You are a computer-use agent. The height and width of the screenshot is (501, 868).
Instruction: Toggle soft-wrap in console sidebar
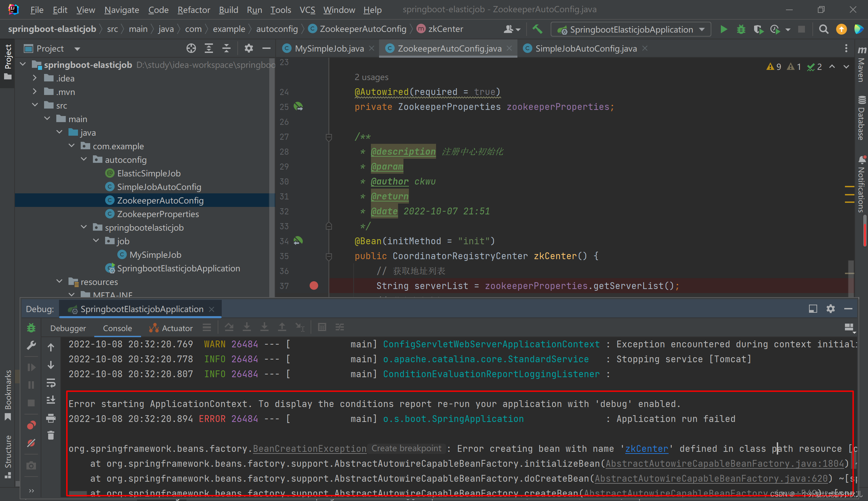tap(51, 383)
